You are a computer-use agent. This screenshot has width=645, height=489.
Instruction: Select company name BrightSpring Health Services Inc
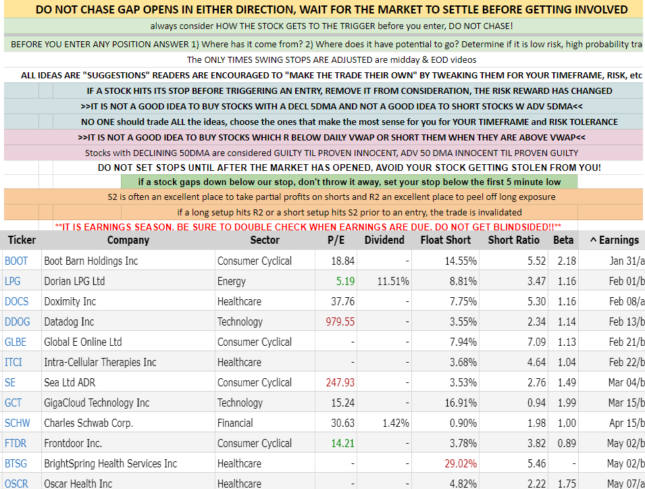[x=110, y=464]
